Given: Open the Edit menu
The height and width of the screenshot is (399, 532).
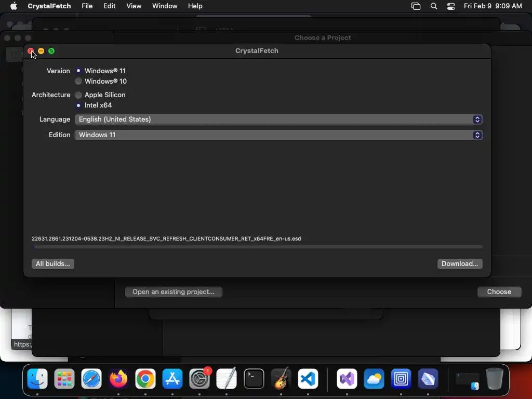Looking at the screenshot, I should pos(109,6).
